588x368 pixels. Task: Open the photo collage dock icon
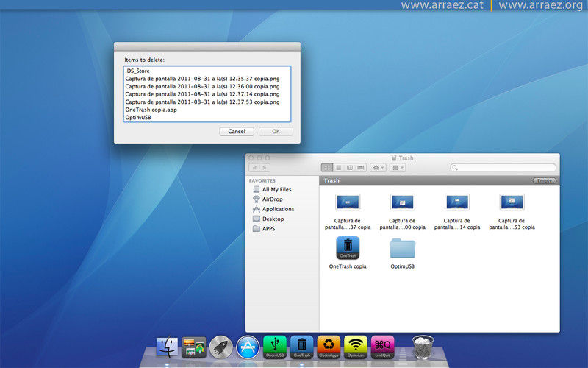point(194,347)
